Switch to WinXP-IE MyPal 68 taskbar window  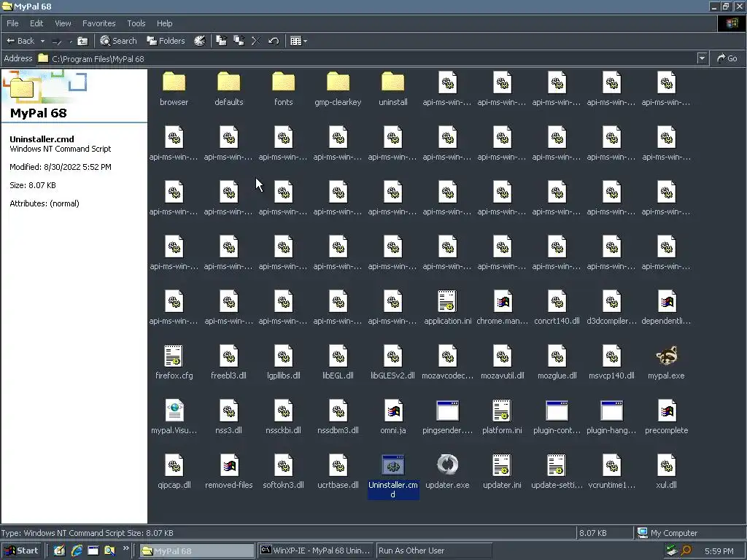click(315, 551)
